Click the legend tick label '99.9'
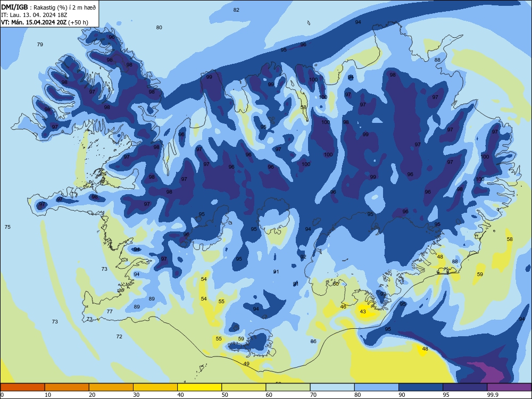 (493, 395)
